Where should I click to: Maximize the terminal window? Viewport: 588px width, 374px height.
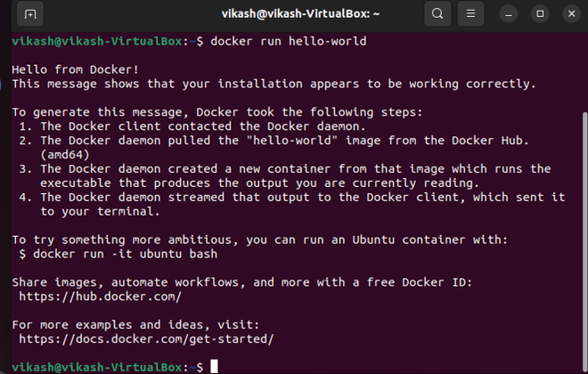[x=539, y=14]
